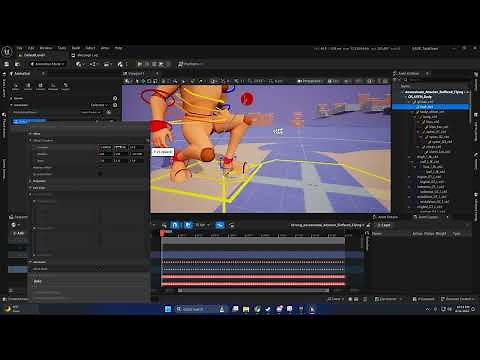
Task: Open Steam from the taskbar
Action: coord(268,309)
